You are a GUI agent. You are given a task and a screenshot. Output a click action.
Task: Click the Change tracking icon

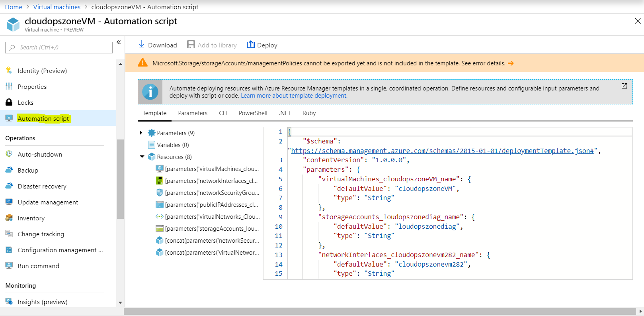tap(9, 234)
